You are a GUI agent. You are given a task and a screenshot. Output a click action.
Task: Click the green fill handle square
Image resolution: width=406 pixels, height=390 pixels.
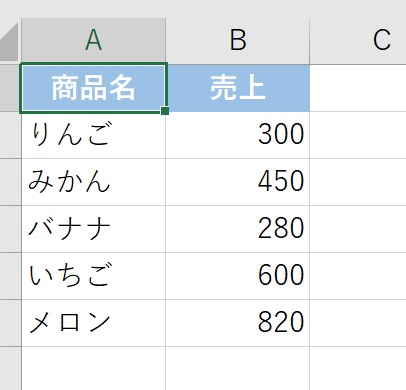coord(165,111)
